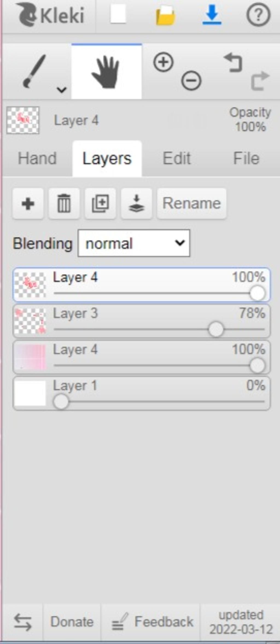Zoom in with the plus magnifier icon
Viewport: 280px width, 644px height.
pyautogui.click(x=164, y=62)
